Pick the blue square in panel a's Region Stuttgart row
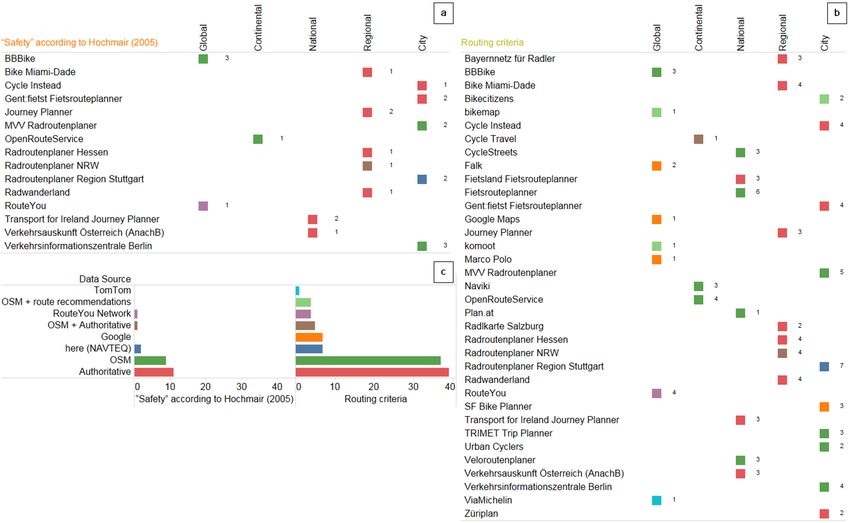 pos(422,179)
